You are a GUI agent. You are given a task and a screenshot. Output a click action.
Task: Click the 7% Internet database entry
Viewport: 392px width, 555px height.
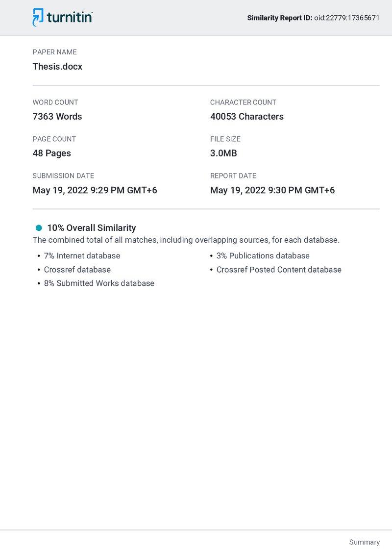pyautogui.click(x=82, y=255)
